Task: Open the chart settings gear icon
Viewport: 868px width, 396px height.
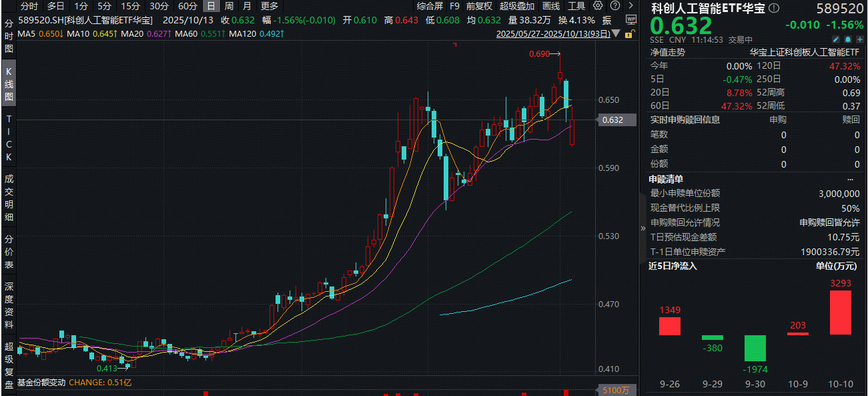Action: point(597,6)
